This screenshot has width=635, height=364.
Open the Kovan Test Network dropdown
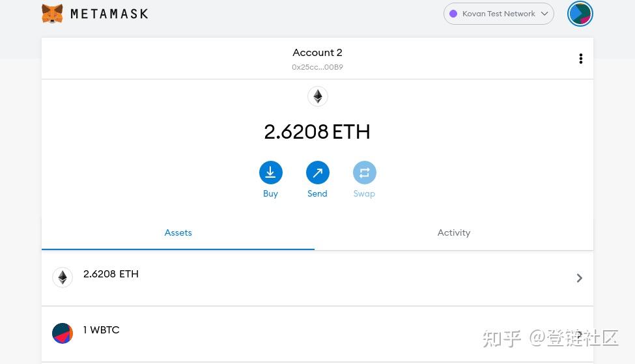click(x=498, y=14)
